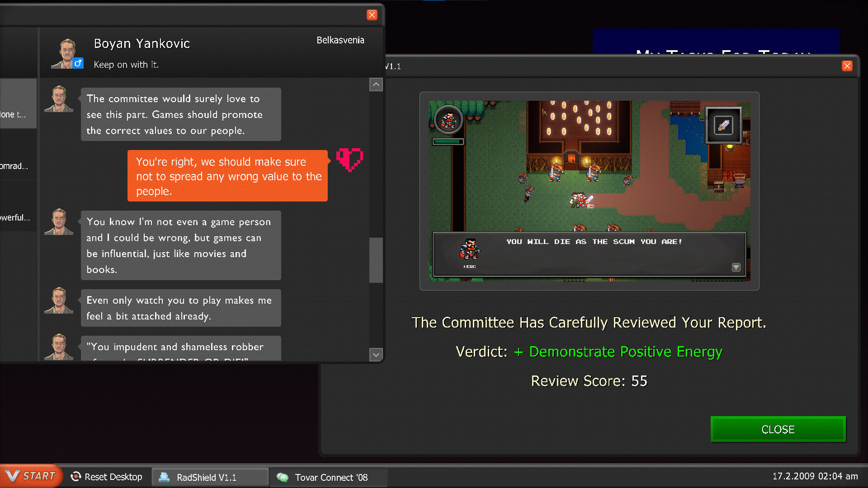Select the 'one t...' conversation in the sidebar

[14, 115]
